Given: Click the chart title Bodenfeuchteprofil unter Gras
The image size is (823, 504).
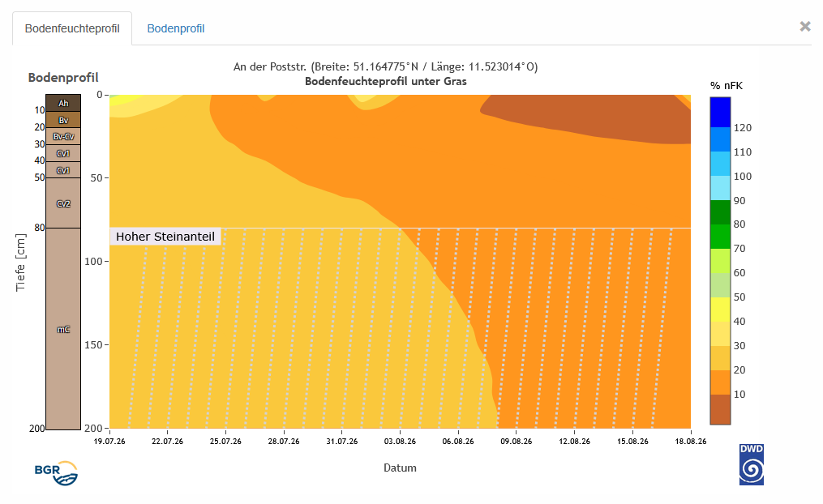Looking at the screenshot, I should 386,81.
